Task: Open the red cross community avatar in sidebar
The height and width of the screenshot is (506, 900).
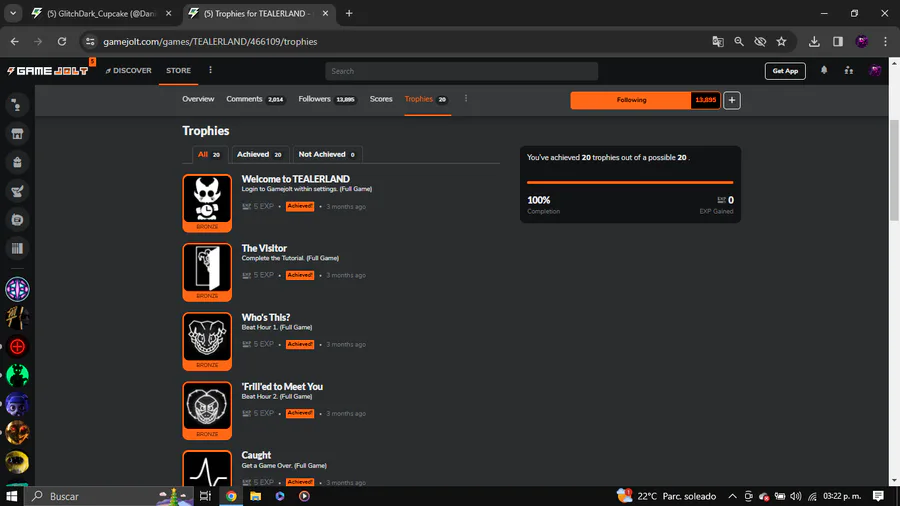Action: [17, 347]
